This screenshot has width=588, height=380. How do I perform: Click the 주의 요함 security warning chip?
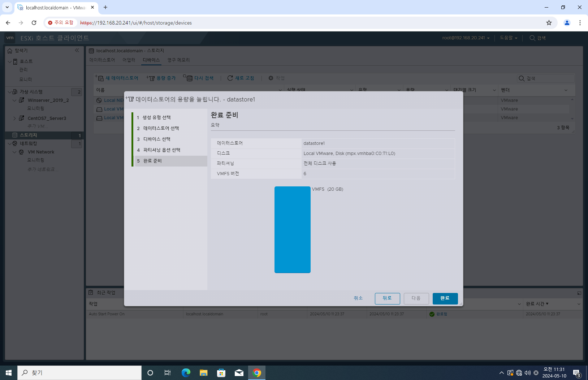click(x=61, y=23)
